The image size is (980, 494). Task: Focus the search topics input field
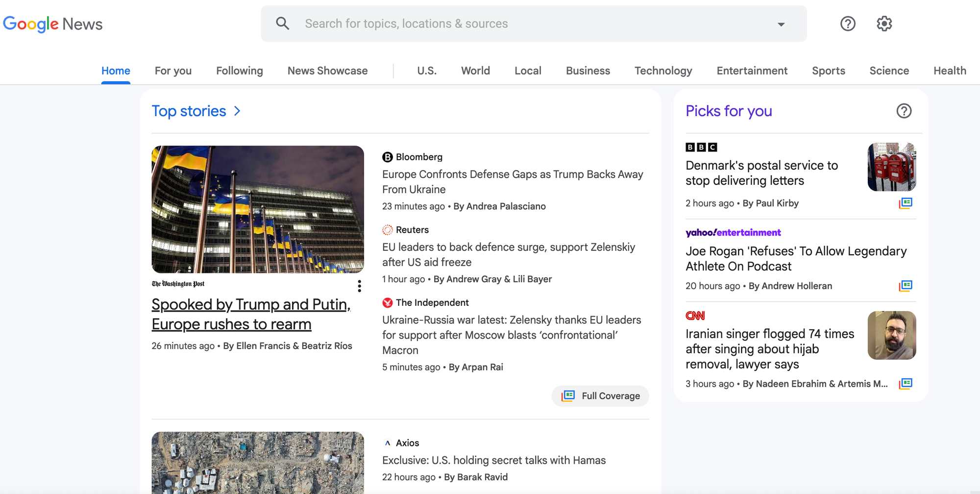point(534,24)
